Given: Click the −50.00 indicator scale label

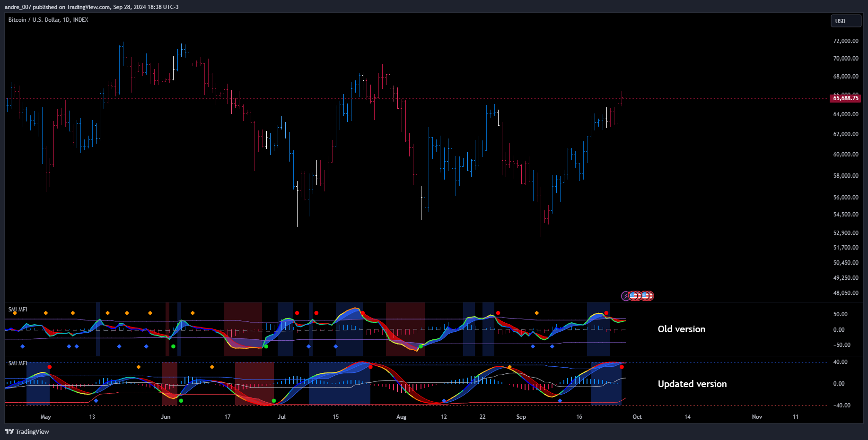Looking at the screenshot, I should click(x=842, y=345).
